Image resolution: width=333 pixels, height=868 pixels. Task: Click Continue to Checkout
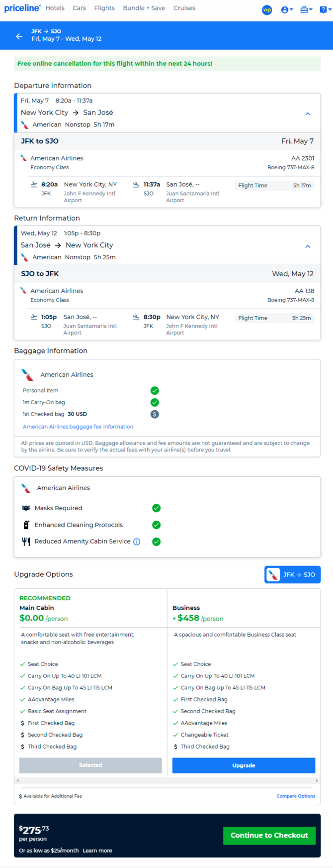pos(269,835)
